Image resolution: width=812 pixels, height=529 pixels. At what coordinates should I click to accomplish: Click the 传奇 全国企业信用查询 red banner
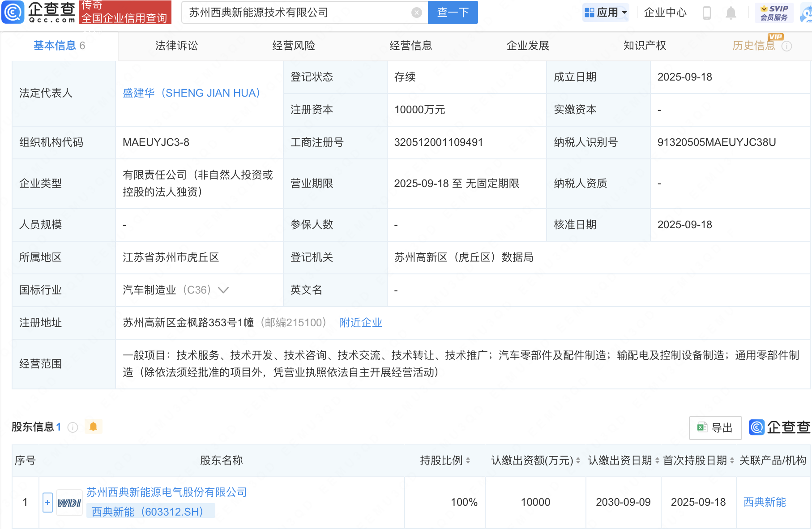pos(125,12)
